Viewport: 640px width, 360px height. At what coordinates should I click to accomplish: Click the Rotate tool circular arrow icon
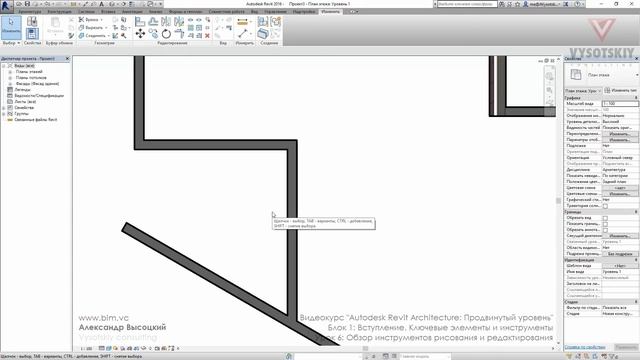click(x=166, y=33)
